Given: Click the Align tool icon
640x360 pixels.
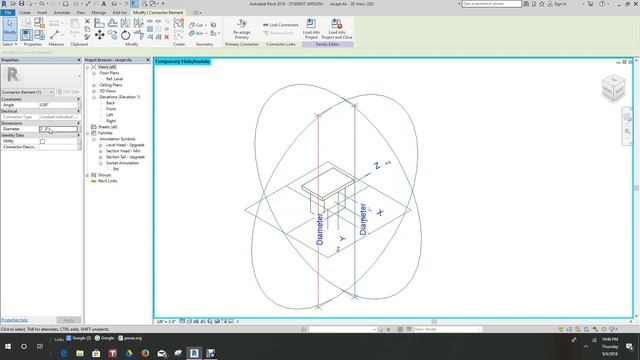Looking at the screenshot, I should (99, 23).
